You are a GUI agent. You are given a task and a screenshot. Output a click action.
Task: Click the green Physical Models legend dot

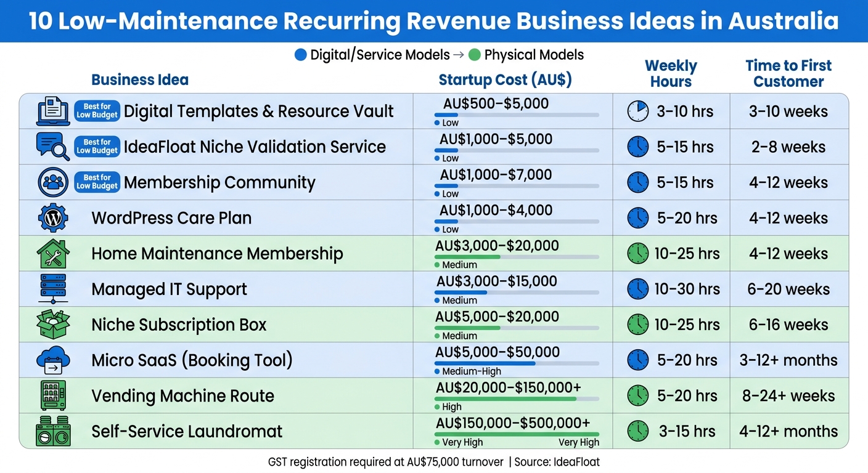474,55
